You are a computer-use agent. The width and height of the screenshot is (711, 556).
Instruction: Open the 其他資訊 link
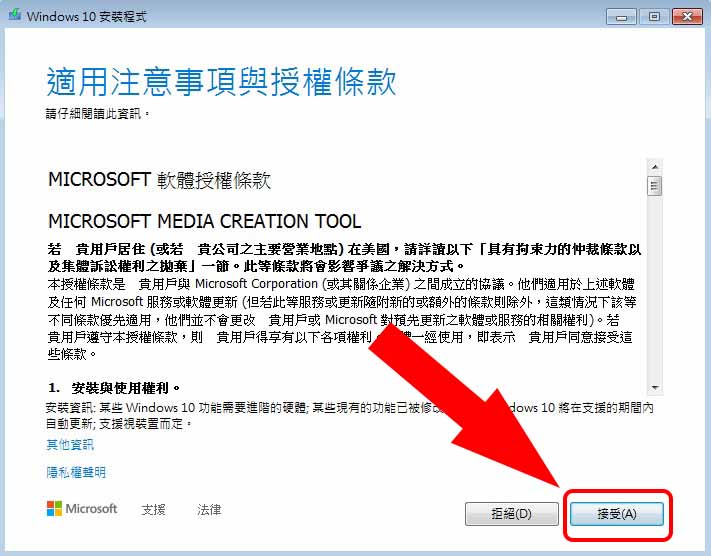(70, 444)
